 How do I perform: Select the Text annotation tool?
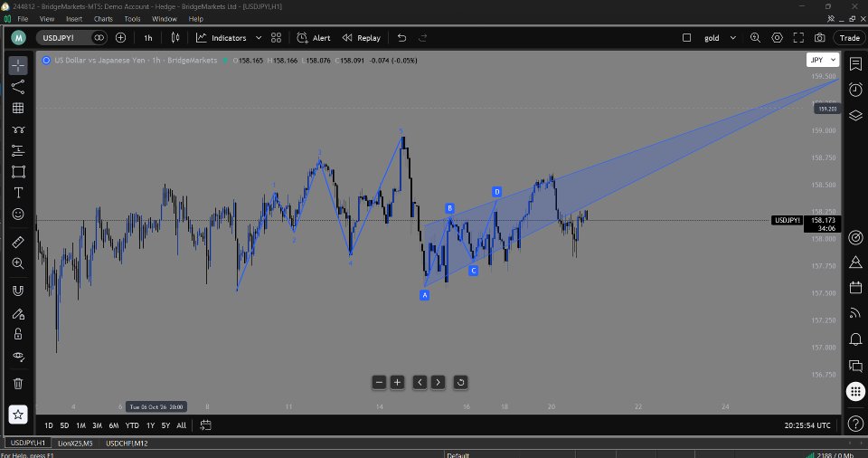[x=18, y=193]
